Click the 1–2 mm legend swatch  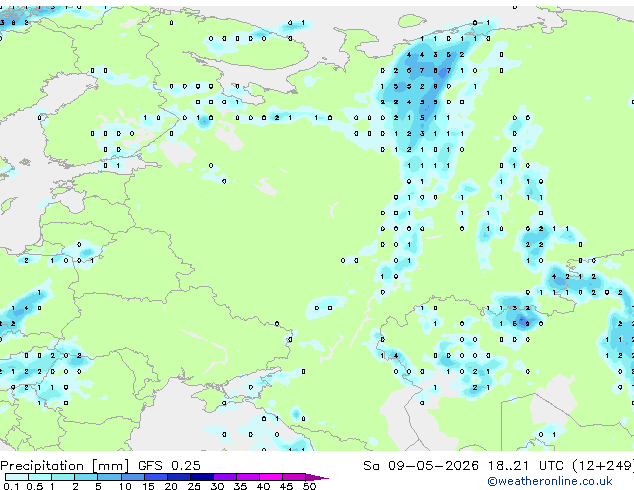[x=63, y=477]
